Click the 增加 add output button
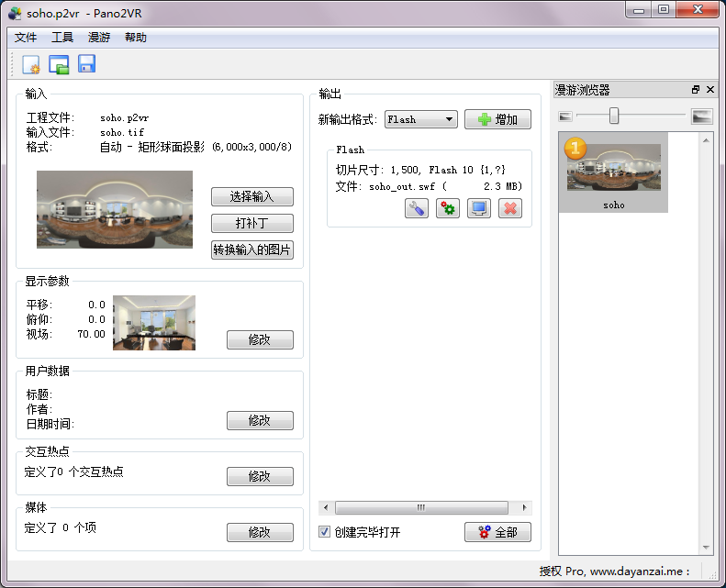 pos(497,119)
